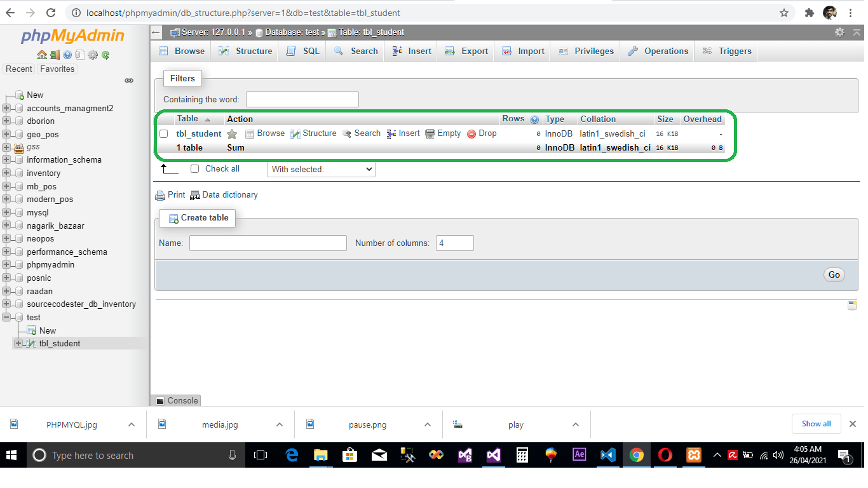Click the Empty action for tbl_student
Screen dimensions: 868x488
(x=449, y=133)
